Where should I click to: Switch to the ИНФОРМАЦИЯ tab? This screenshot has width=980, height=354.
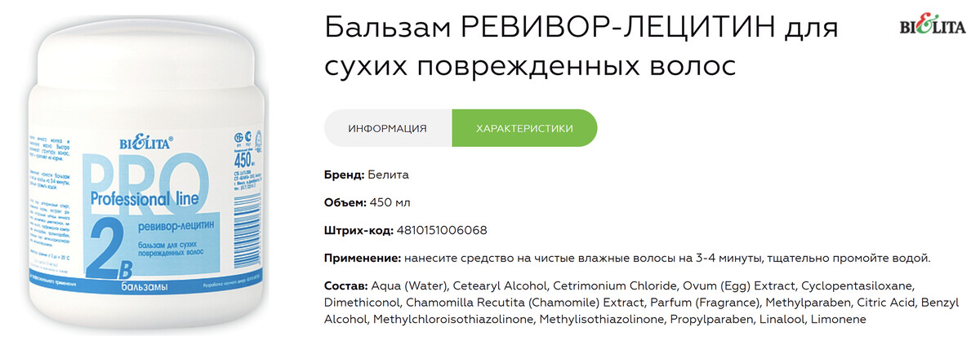coord(387,128)
